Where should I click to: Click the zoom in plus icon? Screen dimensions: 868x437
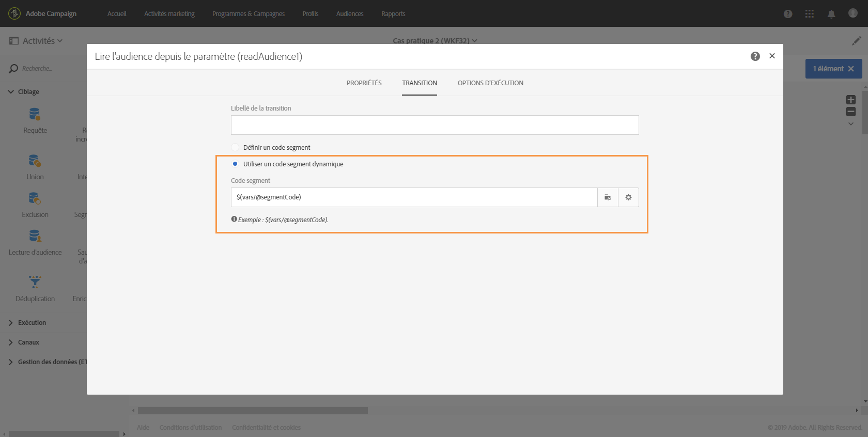point(850,100)
